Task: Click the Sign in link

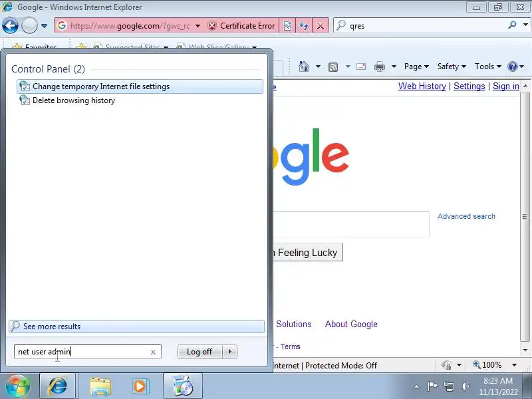Action: coord(506,86)
